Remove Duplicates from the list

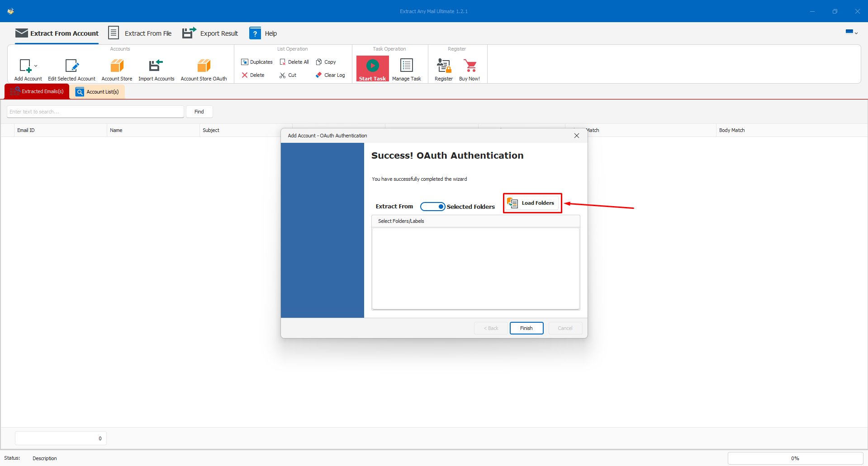click(257, 62)
